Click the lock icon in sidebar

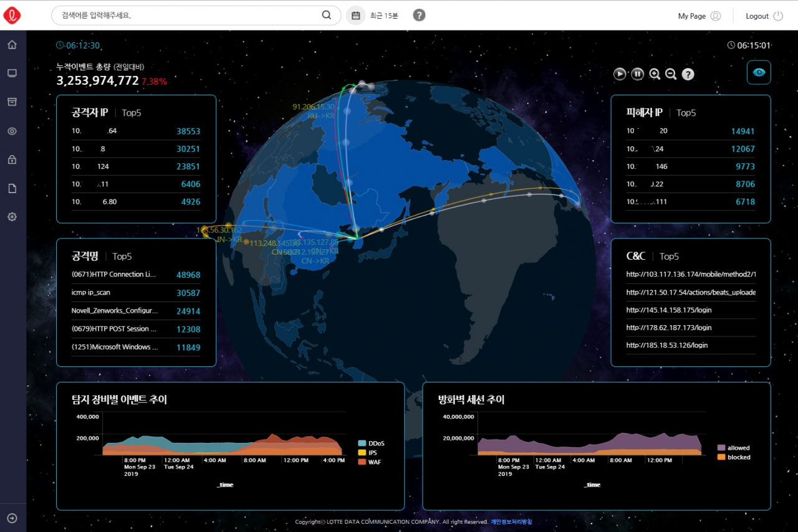pyautogui.click(x=12, y=159)
